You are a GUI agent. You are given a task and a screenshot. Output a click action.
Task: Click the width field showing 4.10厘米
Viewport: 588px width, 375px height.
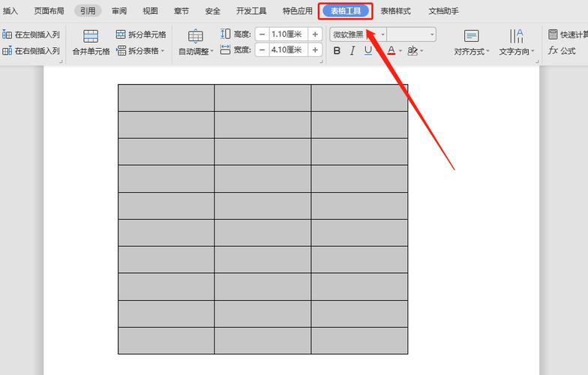(288, 49)
